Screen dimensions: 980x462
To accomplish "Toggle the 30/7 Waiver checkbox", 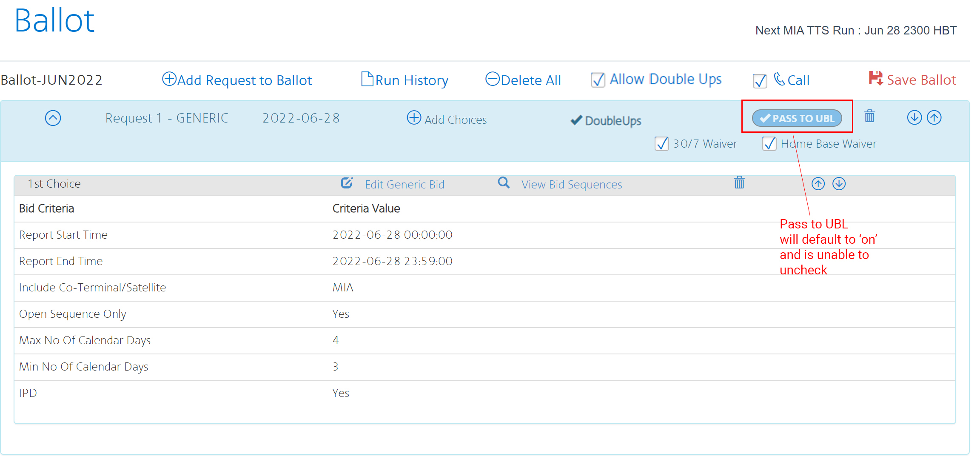I will click(x=661, y=144).
